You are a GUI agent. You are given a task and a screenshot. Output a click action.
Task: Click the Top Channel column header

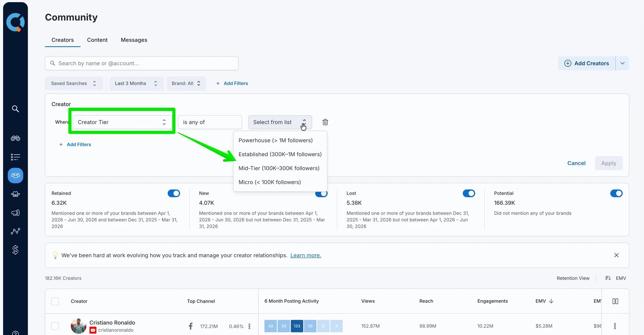point(201,301)
